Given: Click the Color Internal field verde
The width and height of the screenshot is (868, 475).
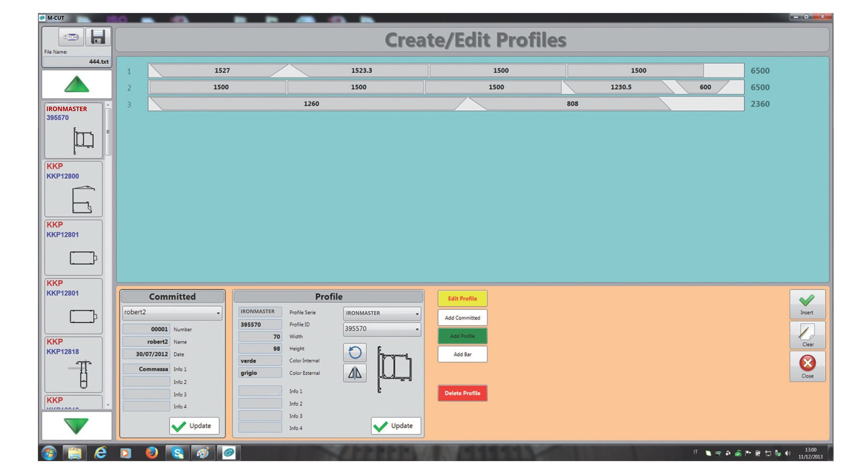Looking at the screenshot, I should point(260,361).
